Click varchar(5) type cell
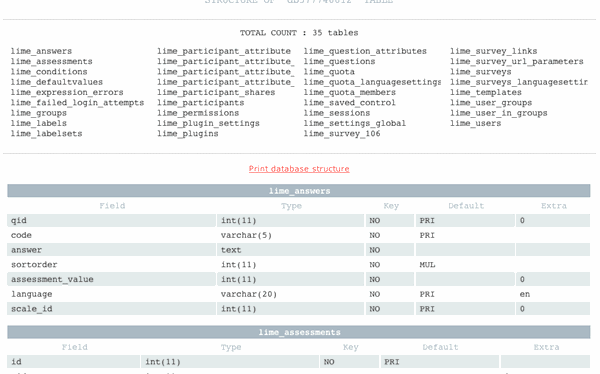The height and width of the screenshot is (374, 600). 290,235
